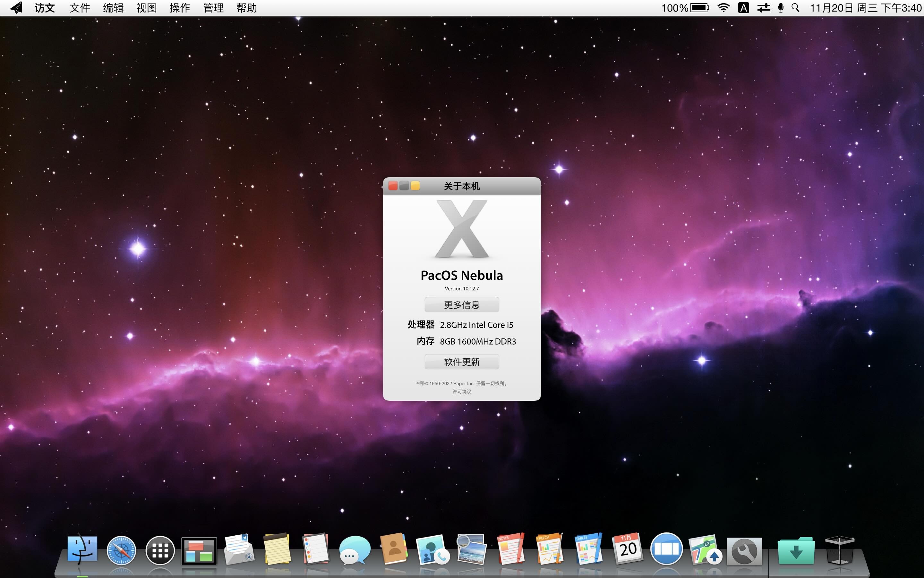Open the orange SPEECH presentation app icon

[x=550, y=548]
